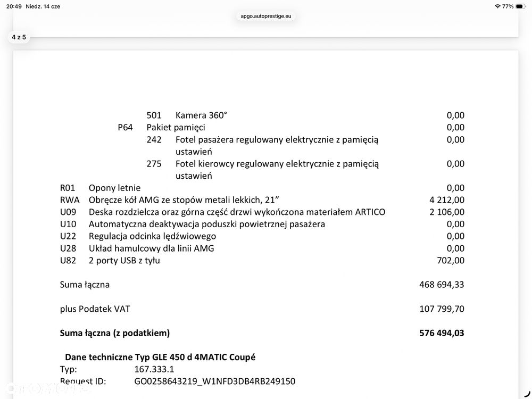Tap the Wi-Fi status icon
532x399 pixels.
point(497,6)
